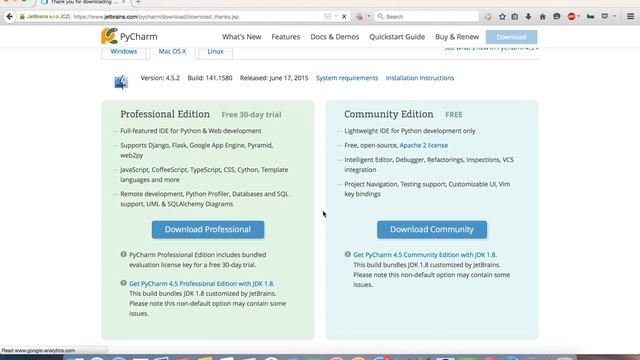
Task: Click 'Released: June 17, 2015' text
Action: [274, 78]
